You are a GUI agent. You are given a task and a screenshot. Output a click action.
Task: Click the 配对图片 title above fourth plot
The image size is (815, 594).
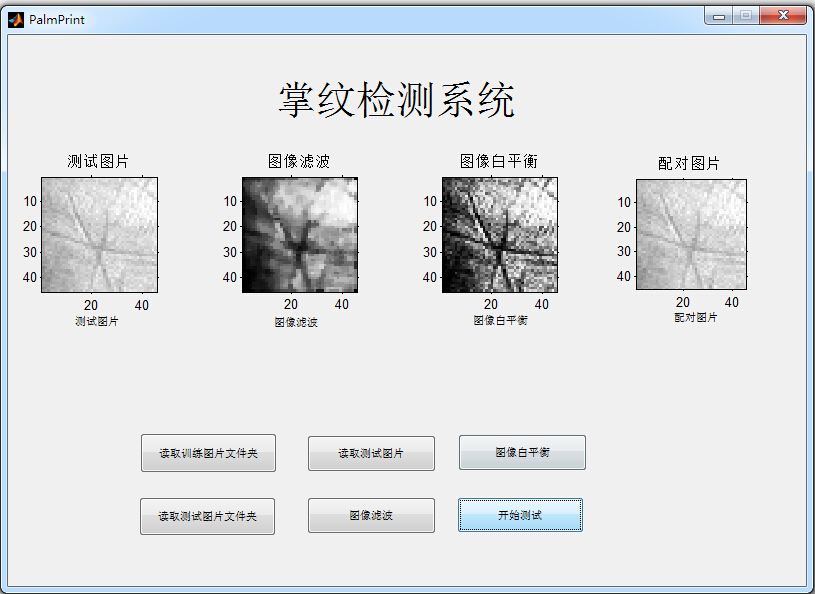[689, 163]
